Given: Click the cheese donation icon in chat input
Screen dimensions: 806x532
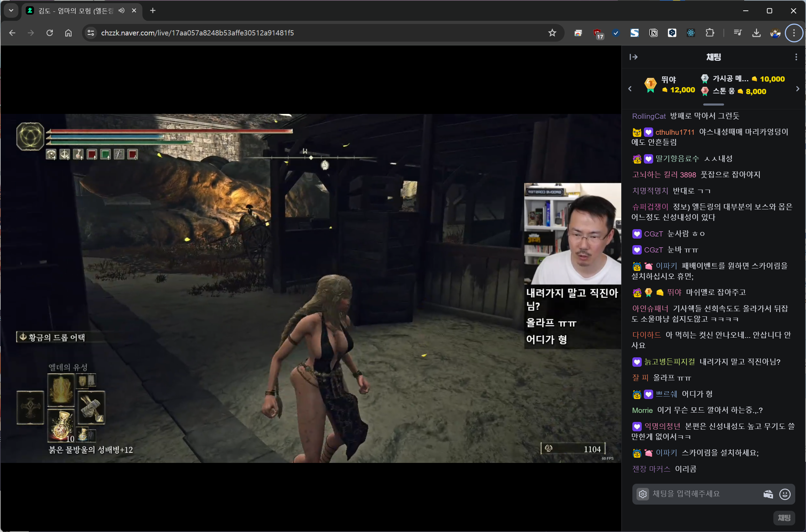Looking at the screenshot, I should point(768,494).
